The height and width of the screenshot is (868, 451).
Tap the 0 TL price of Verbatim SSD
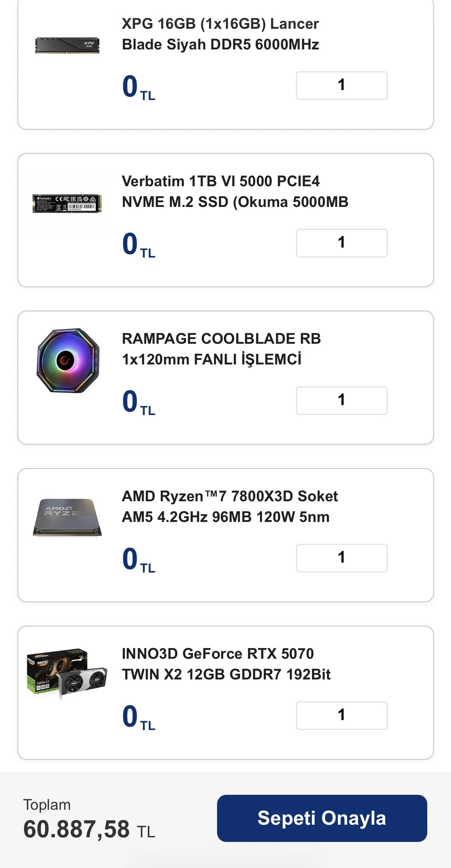[x=138, y=244]
